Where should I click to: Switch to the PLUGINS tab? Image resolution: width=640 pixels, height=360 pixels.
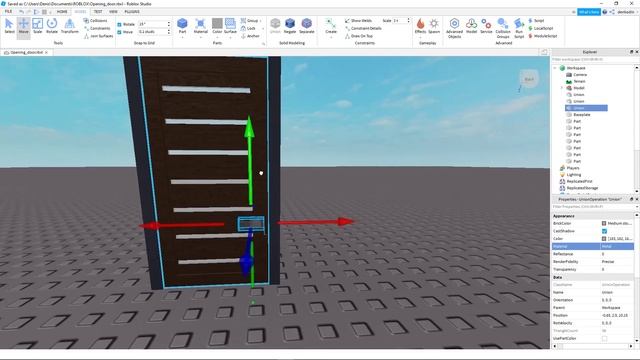click(132, 12)
